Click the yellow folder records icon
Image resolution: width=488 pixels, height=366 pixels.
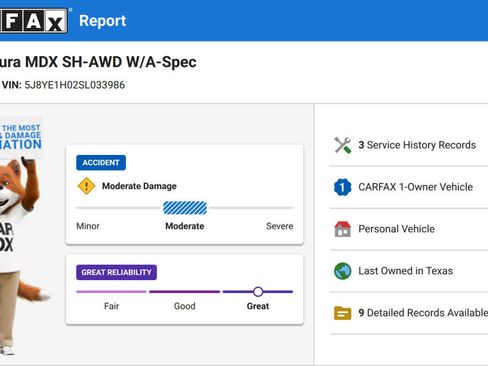click(343, 313)
